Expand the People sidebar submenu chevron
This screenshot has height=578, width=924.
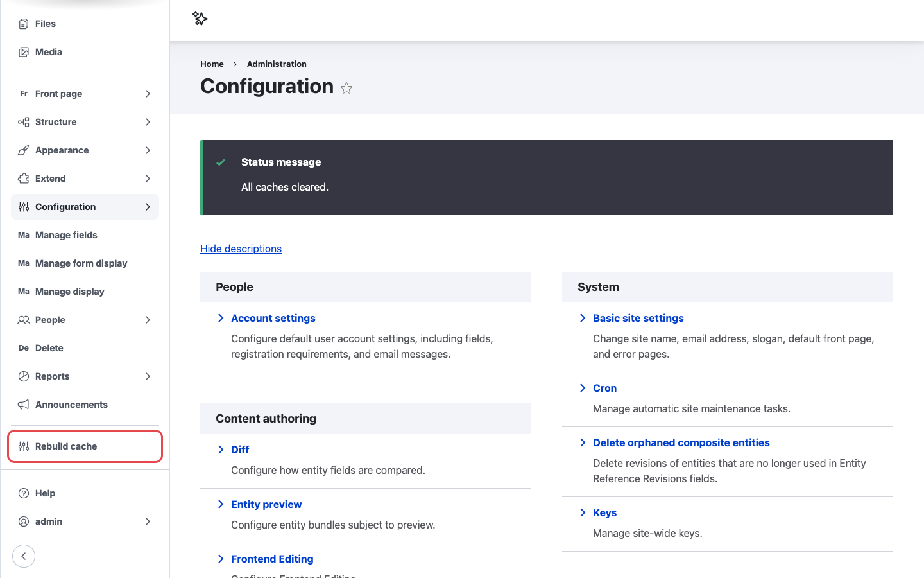(148, 320)
